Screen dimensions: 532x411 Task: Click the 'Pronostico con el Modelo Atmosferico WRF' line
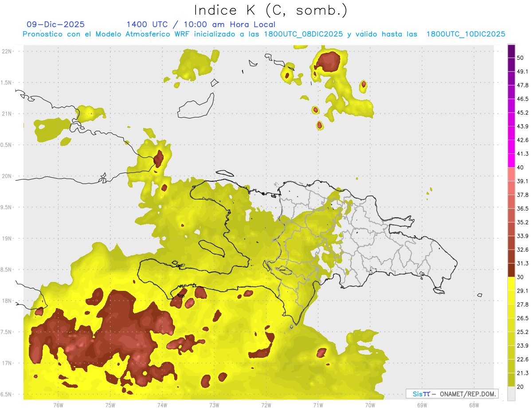click(x=264, y=34)
